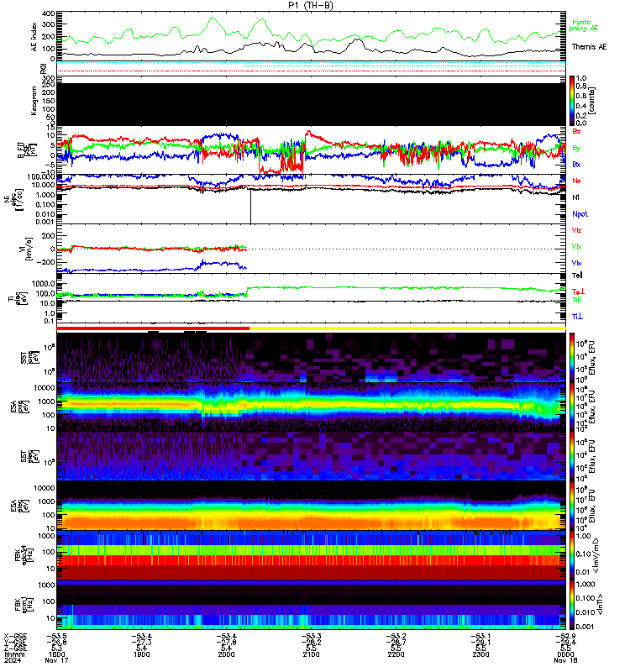Click the red Te perpendicular legend label
Image resolution: width=630 pixels, height=672 pixels.
(x=579, y=291)
